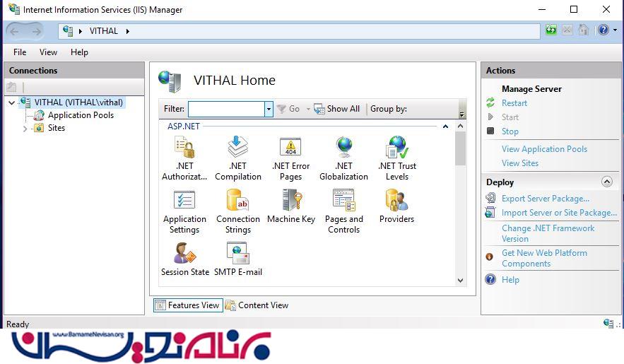
Task: Click the back navigation arrow
Action: [14, 31]
